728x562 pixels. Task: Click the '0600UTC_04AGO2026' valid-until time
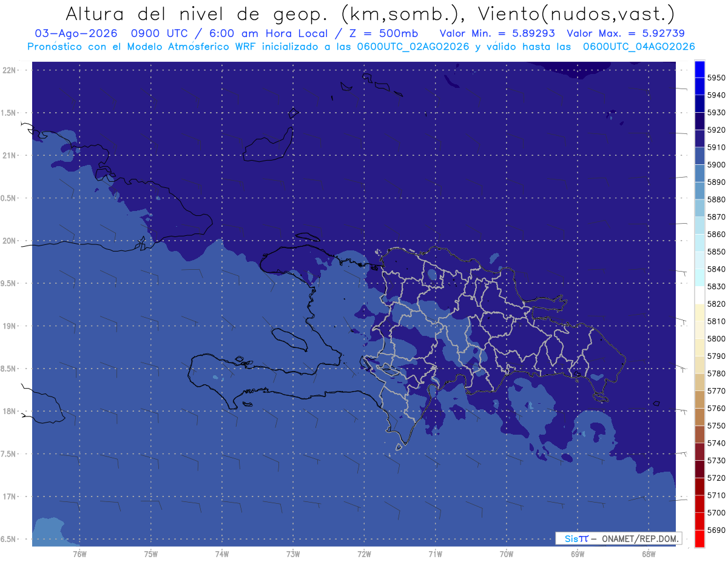click(x=639, y=46)
